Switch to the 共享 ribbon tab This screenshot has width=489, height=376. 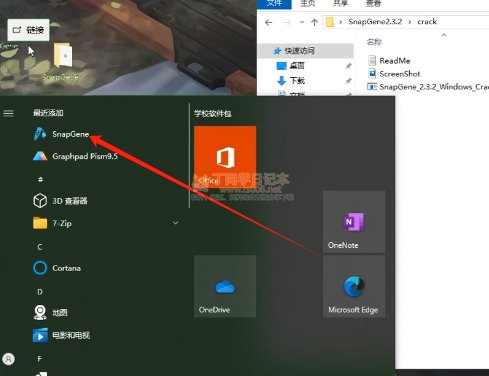coord(340,4)
